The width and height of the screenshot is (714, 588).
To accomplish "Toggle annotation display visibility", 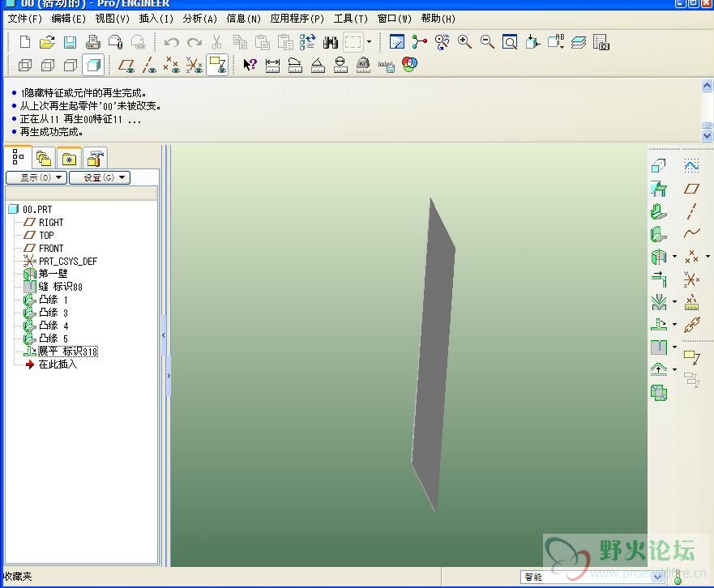I will [217, 65].
